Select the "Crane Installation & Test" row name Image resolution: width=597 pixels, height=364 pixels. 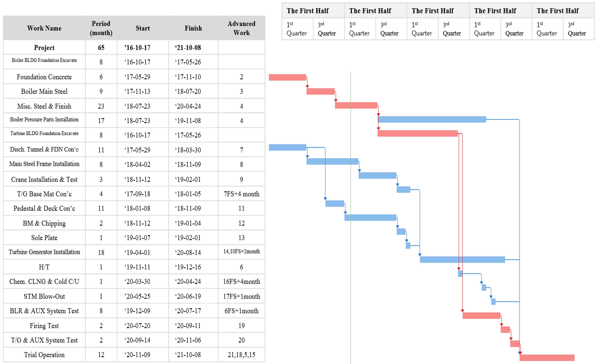[x=44, y=179]
